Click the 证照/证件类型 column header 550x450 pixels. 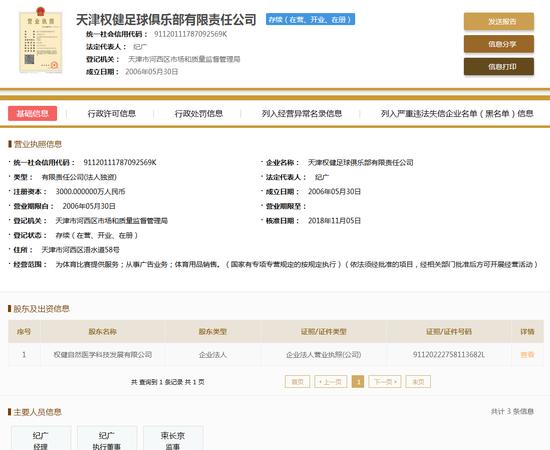[x=323, y=331]
